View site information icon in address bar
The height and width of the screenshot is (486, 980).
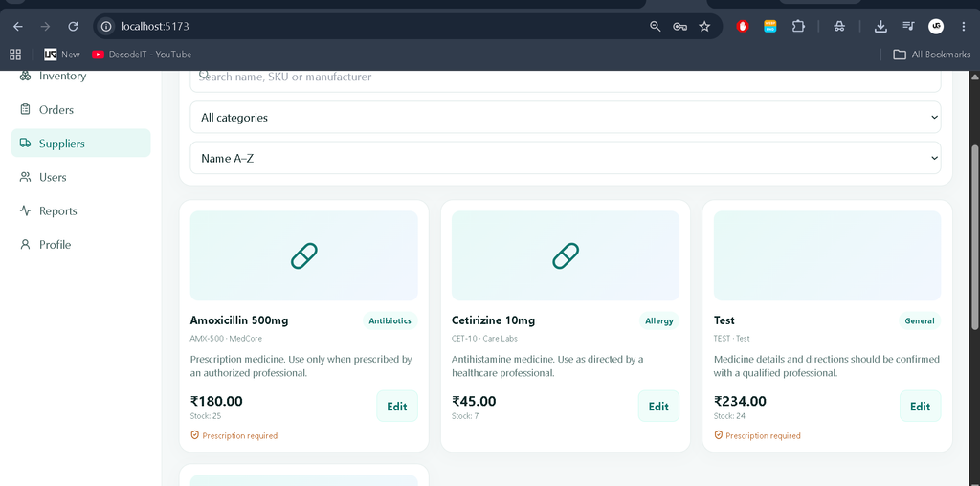pos(106,26)
